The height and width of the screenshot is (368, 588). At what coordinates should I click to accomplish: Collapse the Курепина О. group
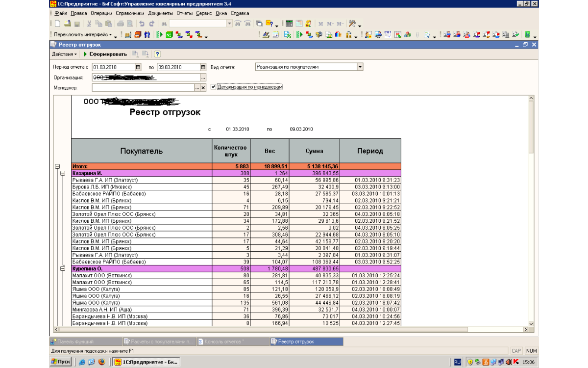click(x=63, y=269)
